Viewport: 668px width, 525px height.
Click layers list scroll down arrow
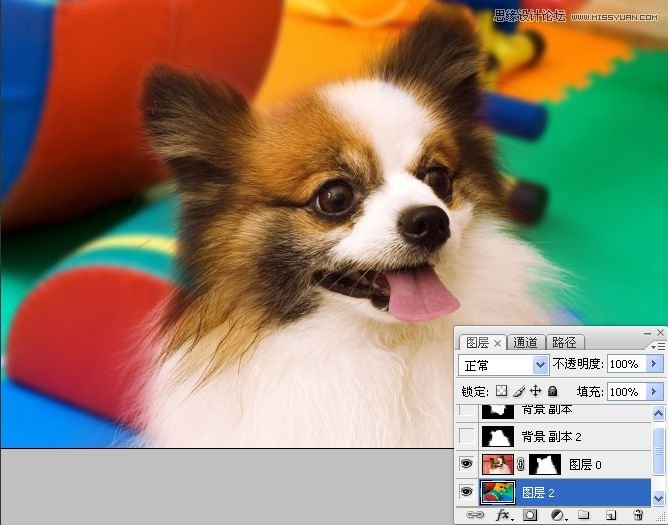658,497
